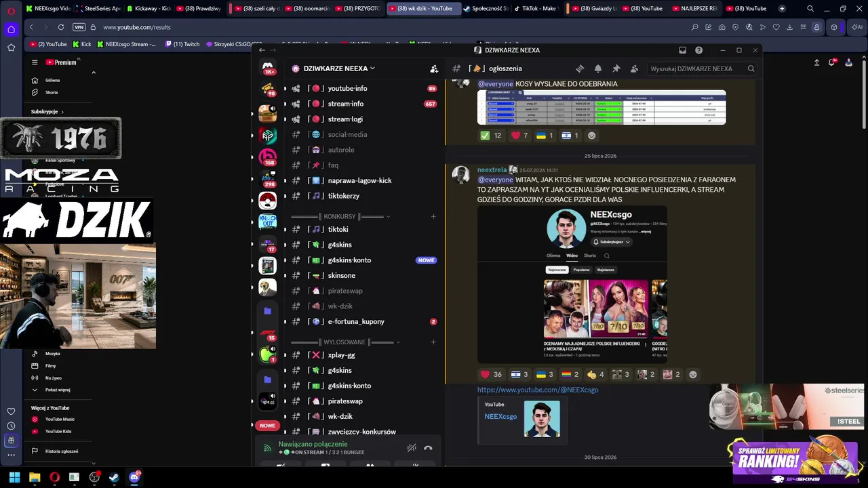Jump to unread NOWE server pill
Image resolution: width=868 pixels, height=488 pixels.
click(267, 426)
